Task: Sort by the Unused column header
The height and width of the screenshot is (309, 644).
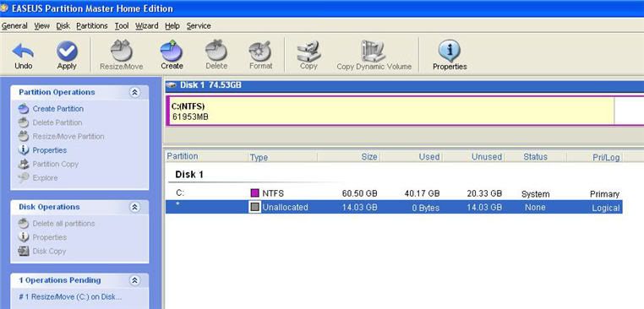Action: click(x=474, y=157)
